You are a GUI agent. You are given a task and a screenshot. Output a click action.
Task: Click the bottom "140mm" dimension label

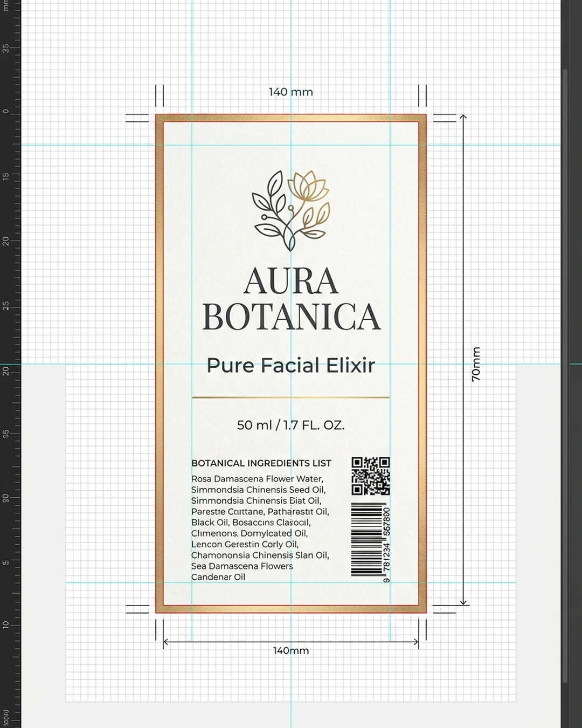(x=291, y=651)
